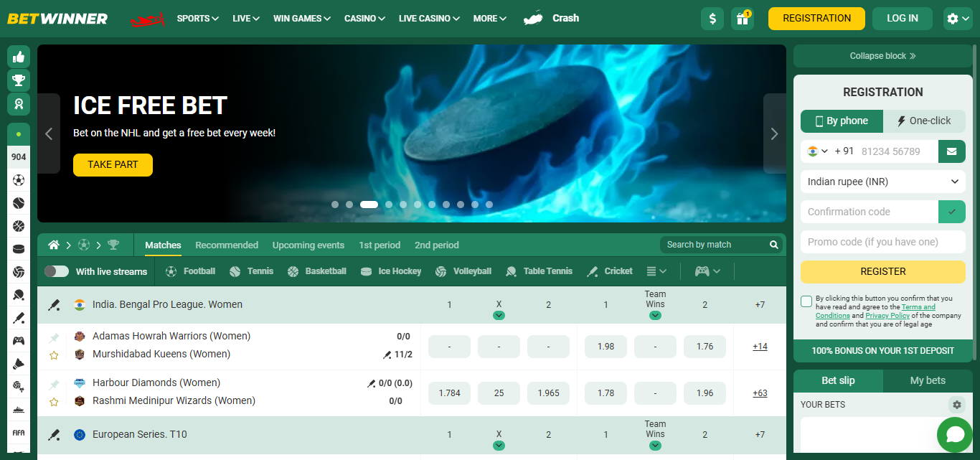Open the gift bonus icon in header
Viewport: 980px width, 460px height.
point(743,19)
